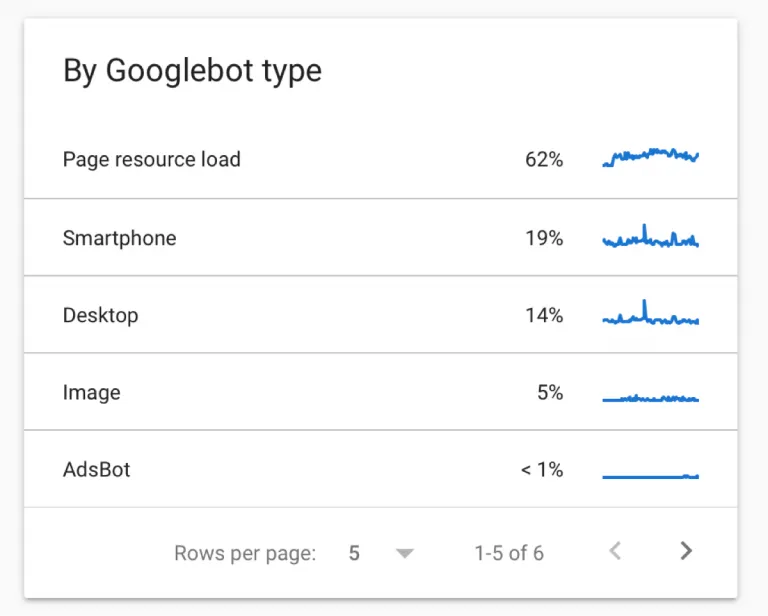Open the Page resource load row
The height and width of the screenshot is (616, 768).
tap(381, 160)
